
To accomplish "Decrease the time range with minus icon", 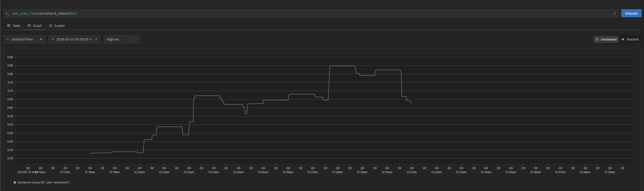I will 8,39.
